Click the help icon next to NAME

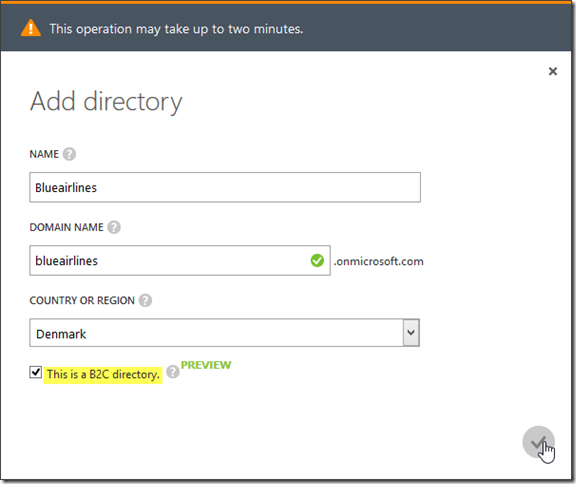point(69,154)
